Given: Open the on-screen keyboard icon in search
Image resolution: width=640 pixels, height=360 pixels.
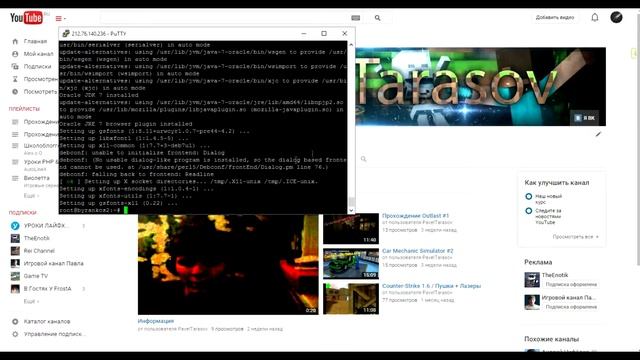Looking at the screenshot, I should [356, 18].
